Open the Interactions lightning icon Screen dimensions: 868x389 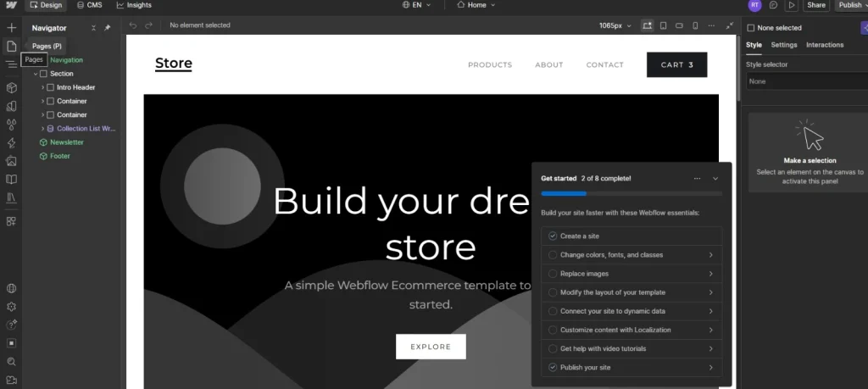pyautogui.click(x=11, y=142)
